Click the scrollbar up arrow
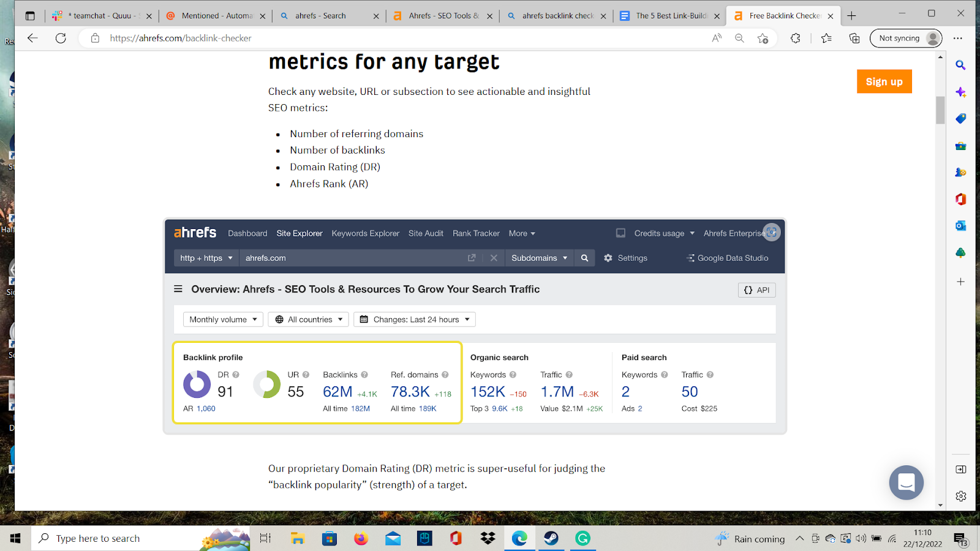980x551 pixels. pos(940,57)
